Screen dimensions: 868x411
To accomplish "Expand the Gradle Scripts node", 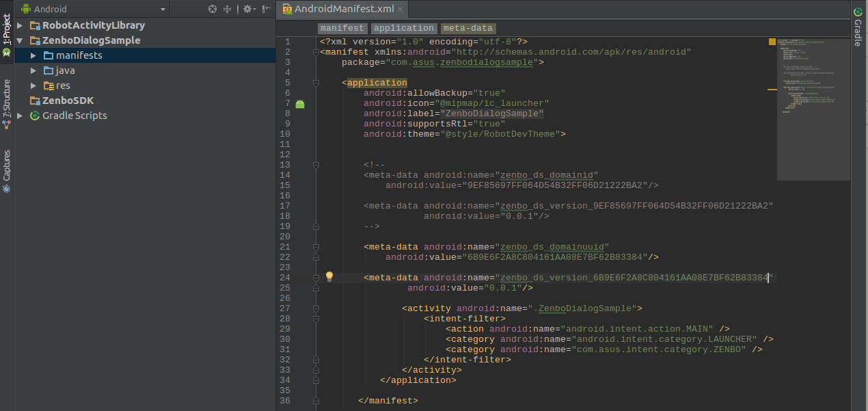I will pos(20,116).
